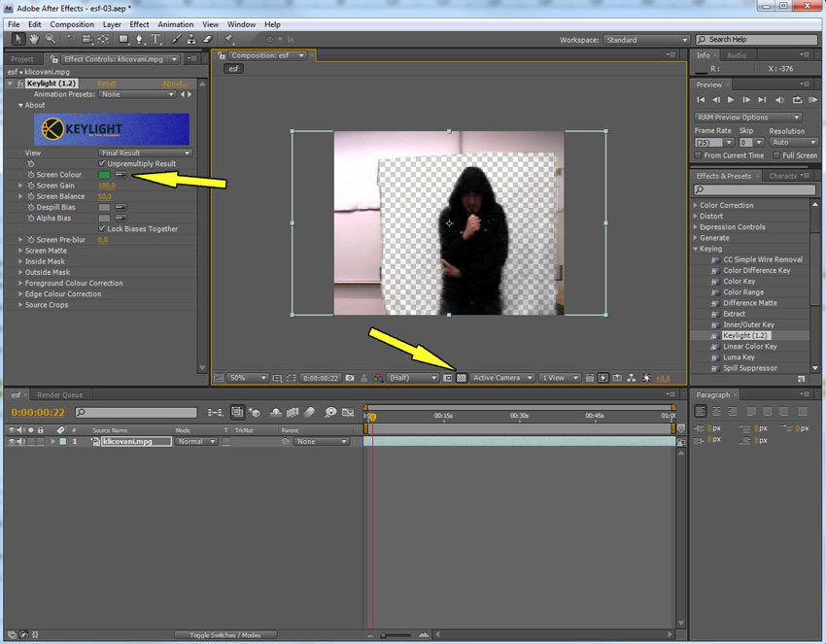Switch to the Render Queue tab
The height and width of the screenshot is (644, 826).
[60, 394]
